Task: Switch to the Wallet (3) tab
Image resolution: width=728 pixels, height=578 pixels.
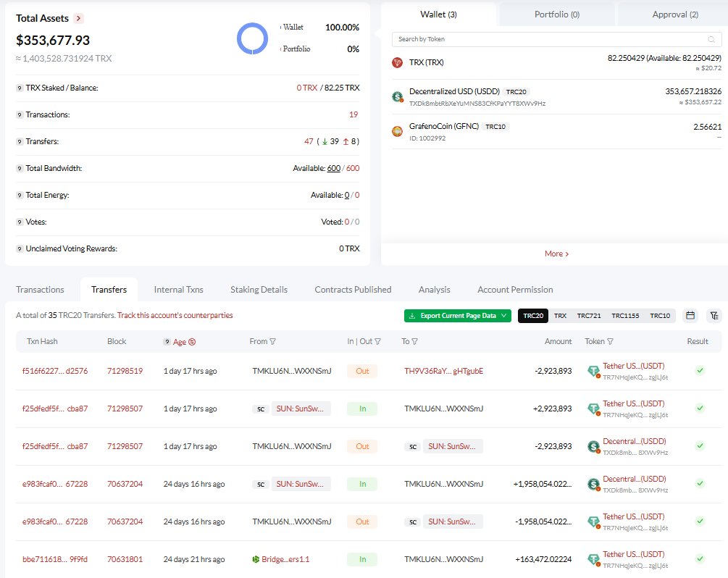Action: 438,14
